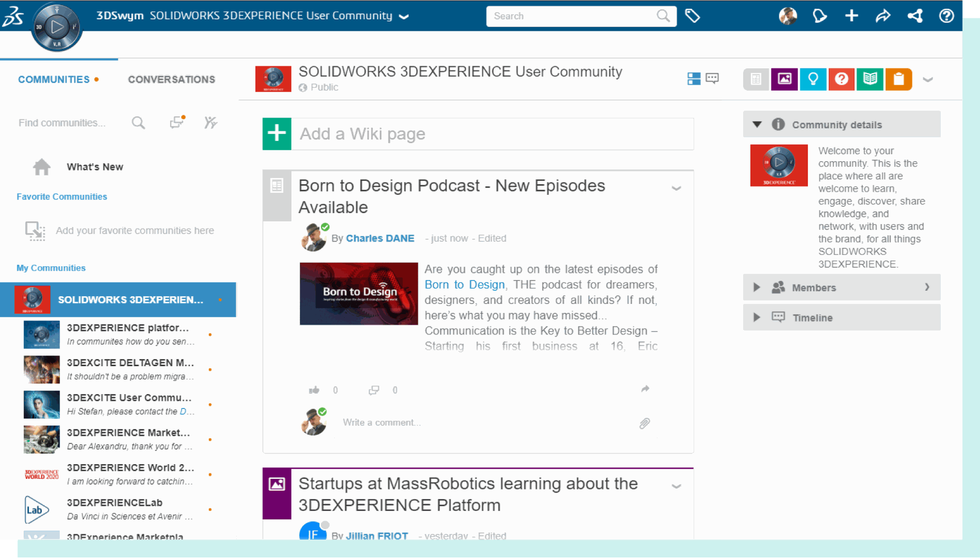The image size is (980, 560).
Task: Select the red Question content filter
Action: click(842, 79)
